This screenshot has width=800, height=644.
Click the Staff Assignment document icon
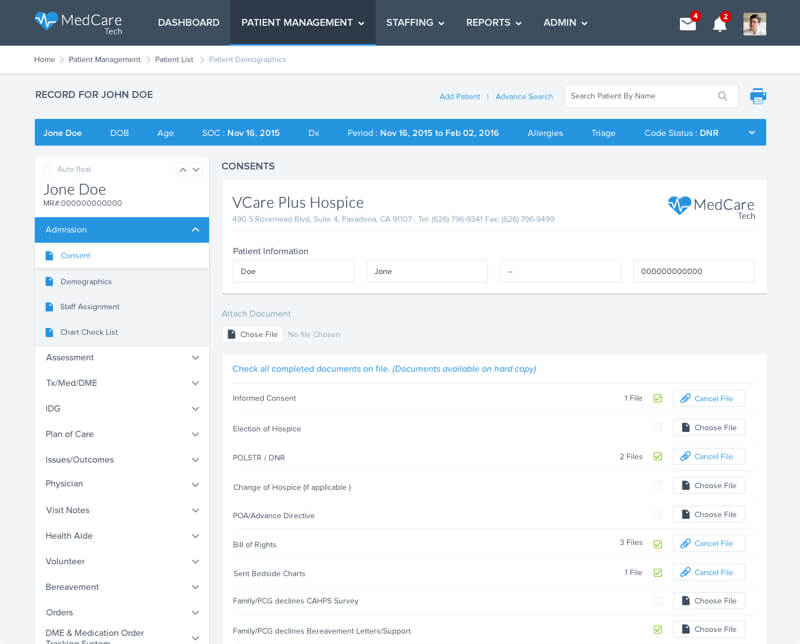click(x=49, y=307)
